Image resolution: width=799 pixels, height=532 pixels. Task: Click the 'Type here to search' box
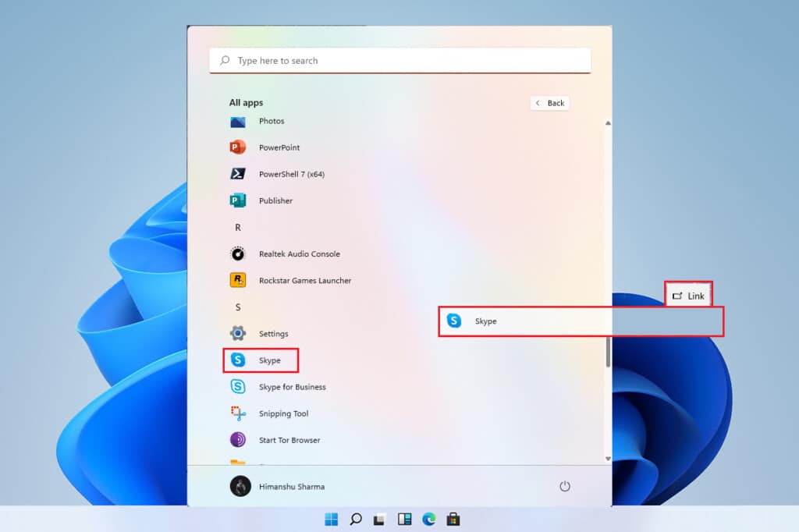point(399,61)
